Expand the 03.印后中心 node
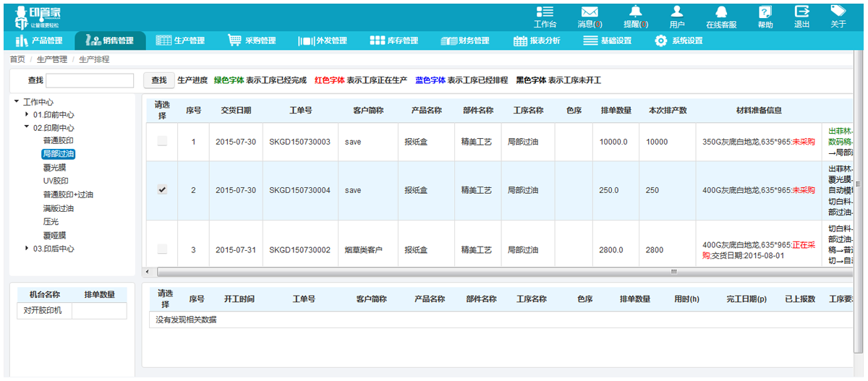Screen dimensions: 868x381 27,248
